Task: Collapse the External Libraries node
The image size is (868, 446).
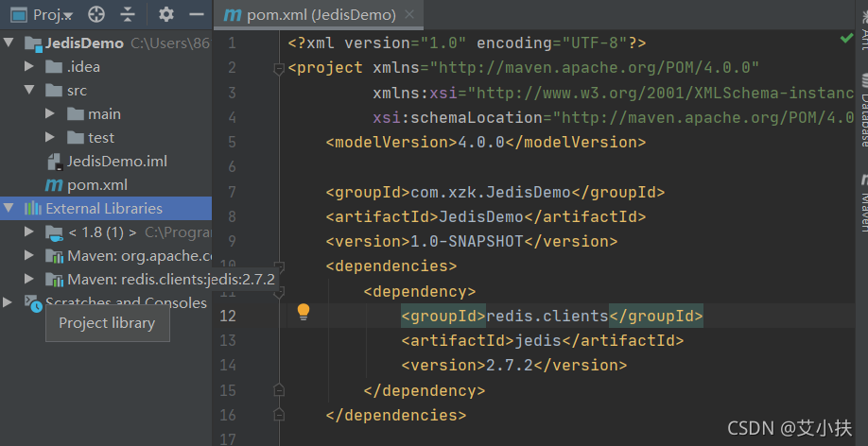Action: coord(9,209)
